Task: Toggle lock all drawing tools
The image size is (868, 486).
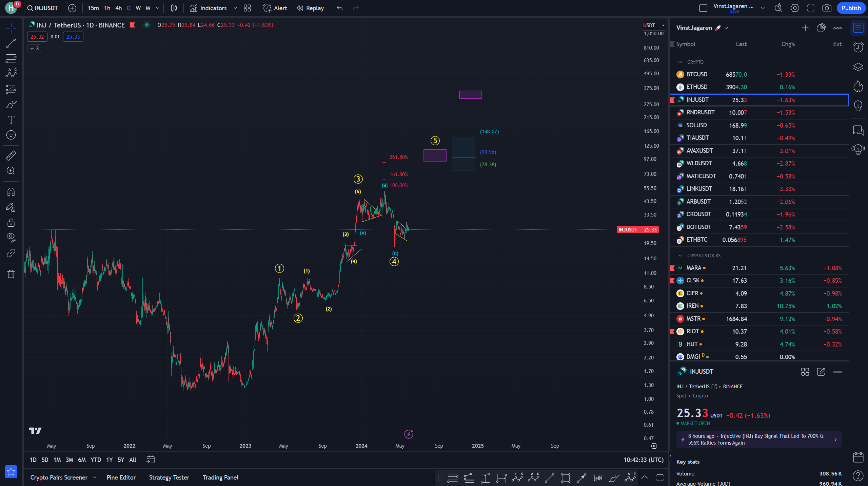Action: tap(11, 223)
